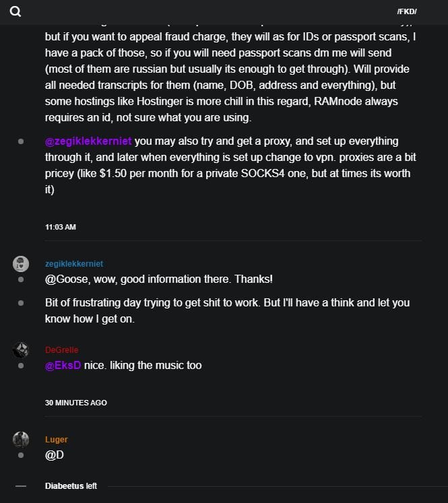Click the dot beside DeGrelle's "@EksD nice" message
This screenshot has width=448, height=503.
(x=21, y=366)
